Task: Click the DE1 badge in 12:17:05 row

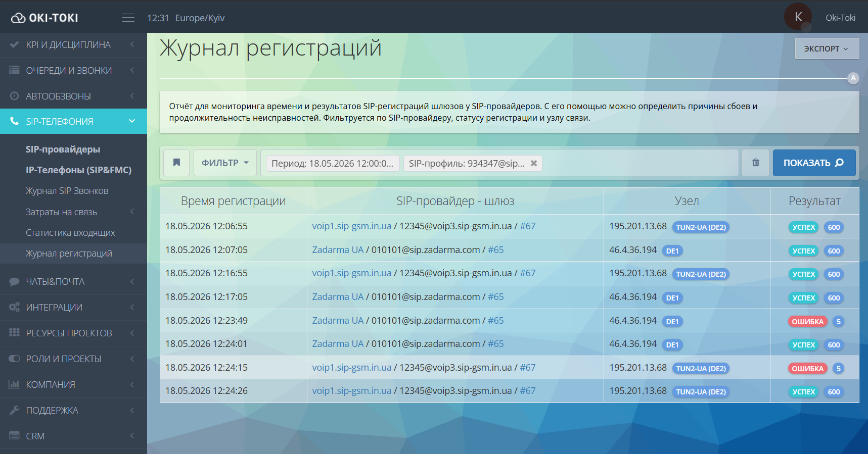Action: [x=672, y=298]
